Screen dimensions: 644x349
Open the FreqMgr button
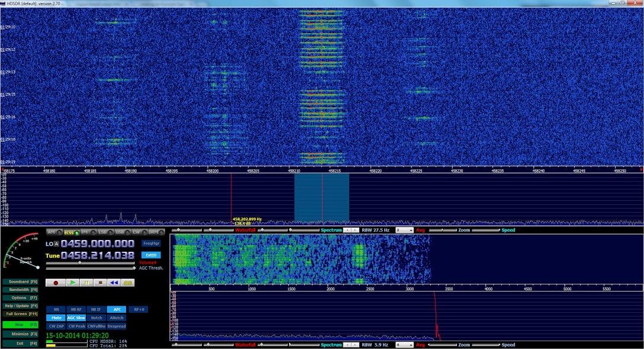click(x=151, y=244)
